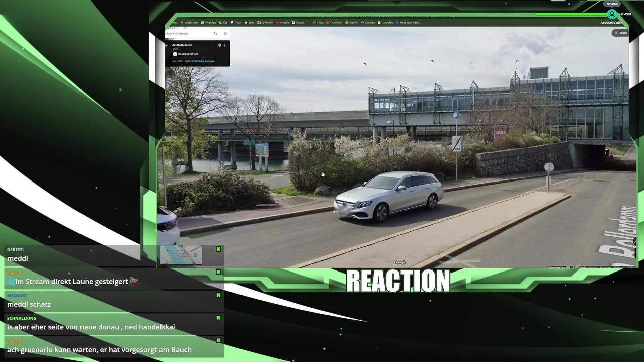Open the Streamlabs bookmark

pyautogui.click(x=265, y=23)
